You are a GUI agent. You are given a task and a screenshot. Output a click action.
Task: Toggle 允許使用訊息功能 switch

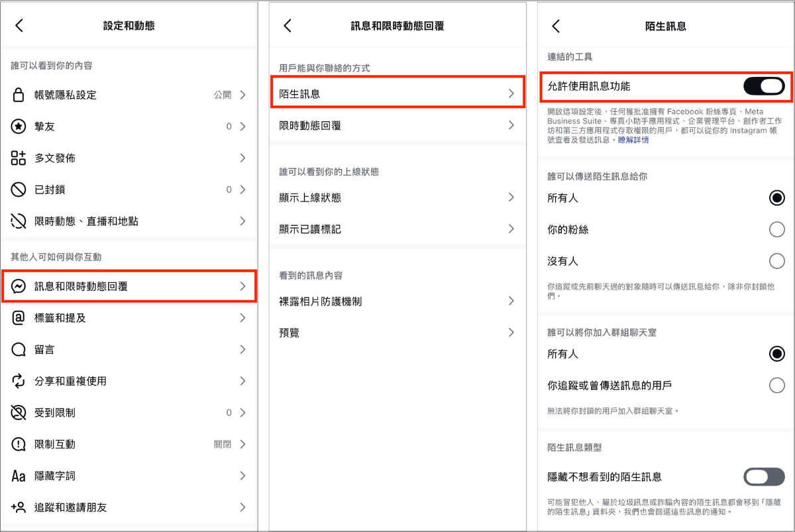(x=764, y=86)
